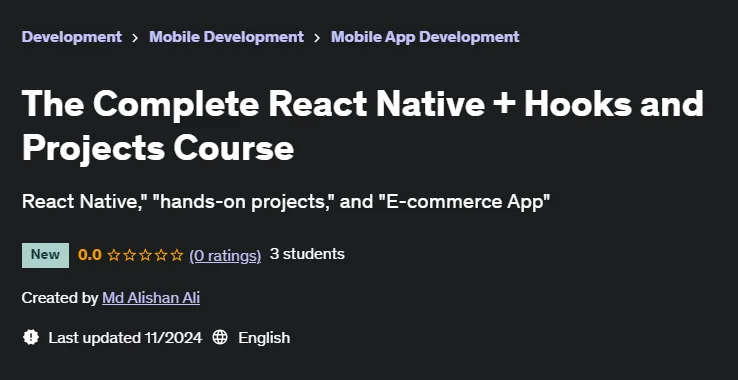Open the (0 ratings) link

(225, 256)
